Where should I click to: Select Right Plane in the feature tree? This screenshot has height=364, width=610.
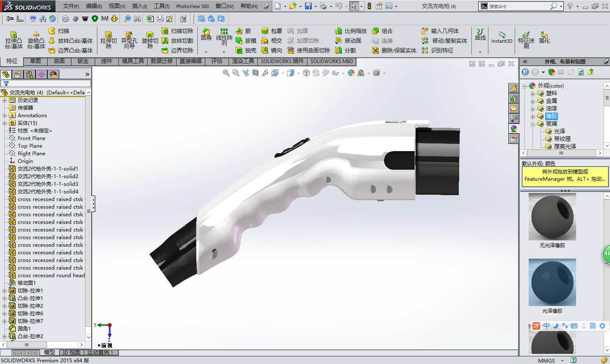coord(31,154)
